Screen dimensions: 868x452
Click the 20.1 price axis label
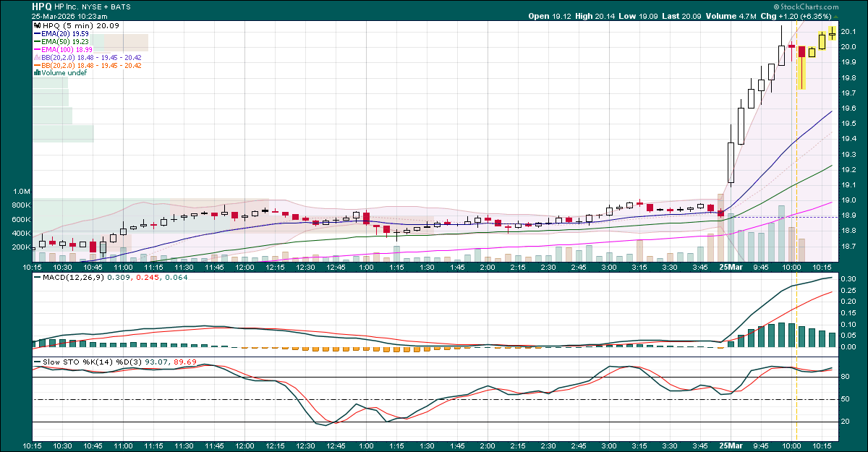848,32
